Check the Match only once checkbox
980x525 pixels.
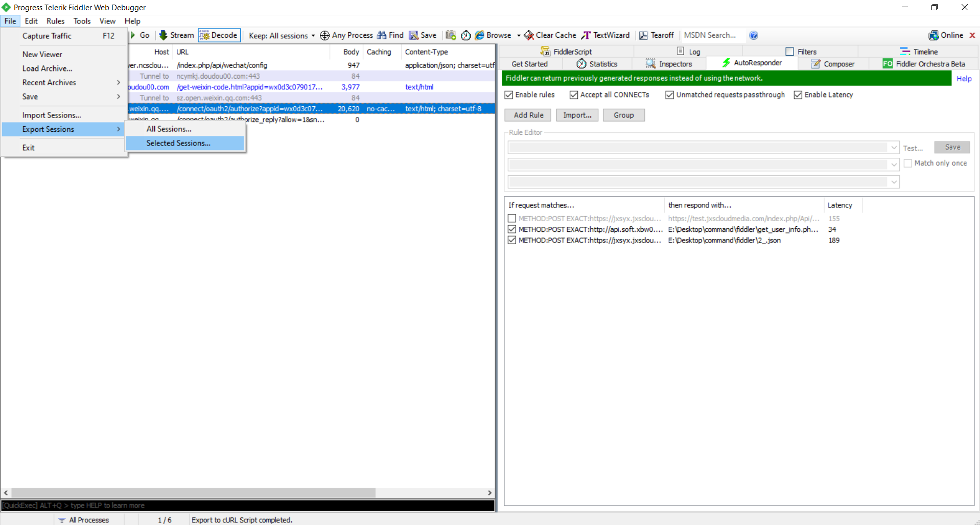tap(908, 163)
